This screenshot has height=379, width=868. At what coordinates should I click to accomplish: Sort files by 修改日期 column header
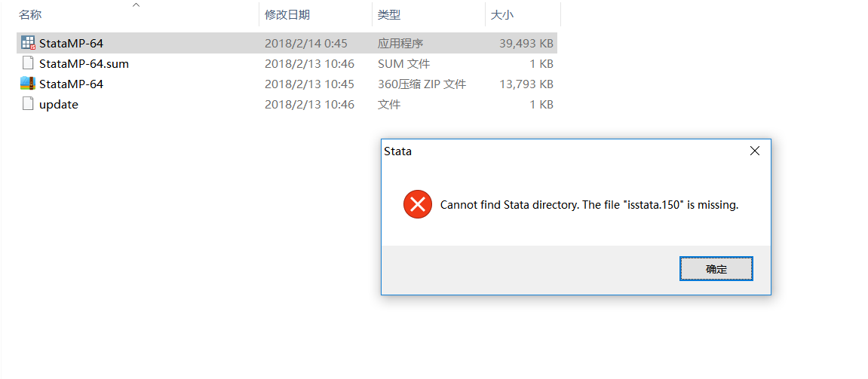coord(287,14)
